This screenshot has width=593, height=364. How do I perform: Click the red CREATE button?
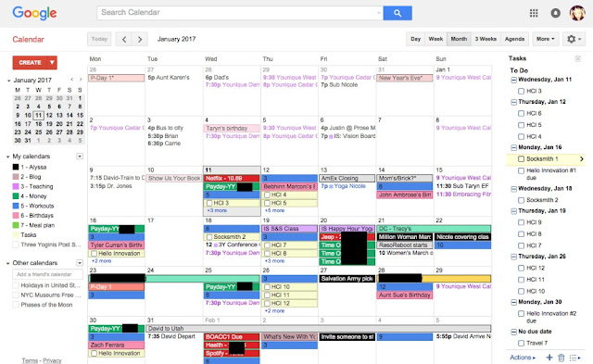tap(30, 62)
